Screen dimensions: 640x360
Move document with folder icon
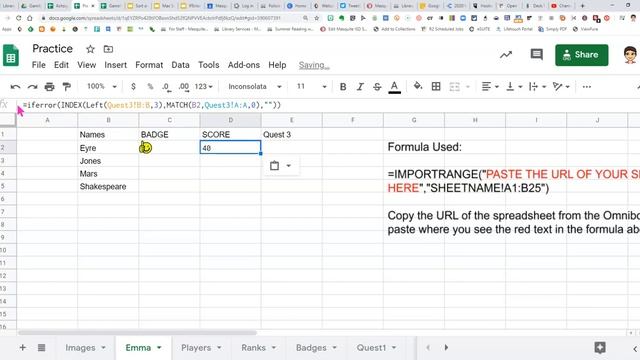click(108, 49)
